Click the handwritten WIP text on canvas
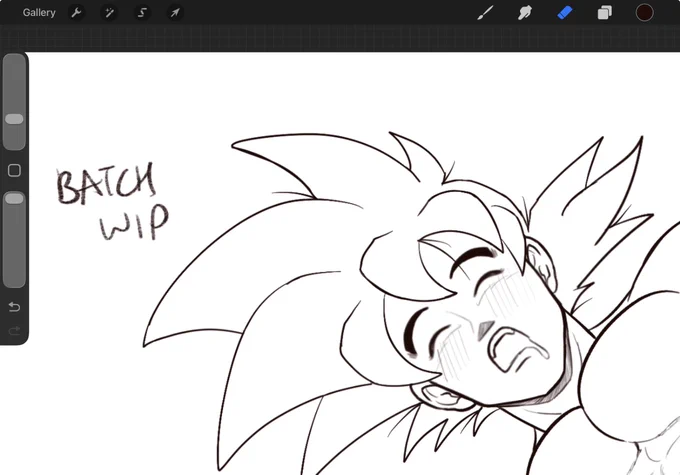The width and height of the screenshot is (680, 475). point(134,222)
